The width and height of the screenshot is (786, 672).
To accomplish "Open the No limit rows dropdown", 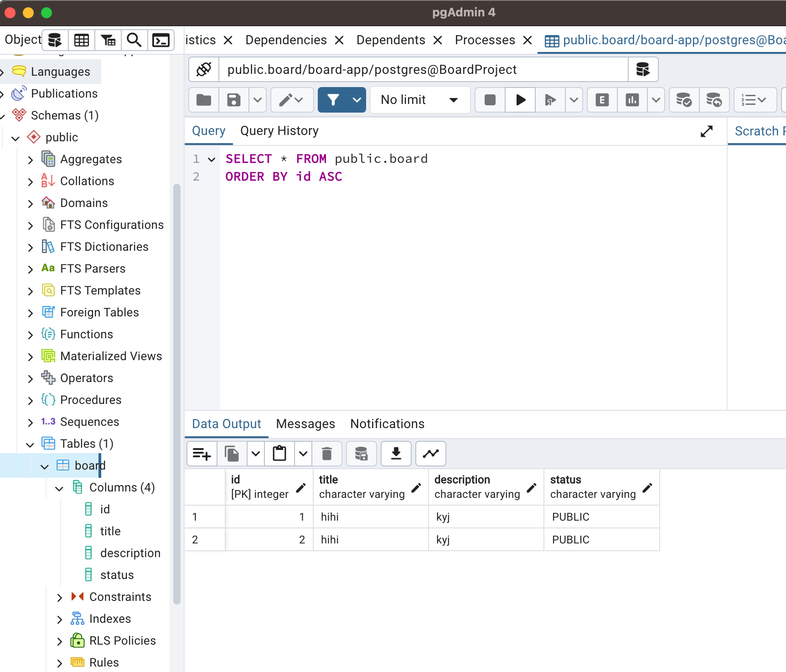I will 420,100.
